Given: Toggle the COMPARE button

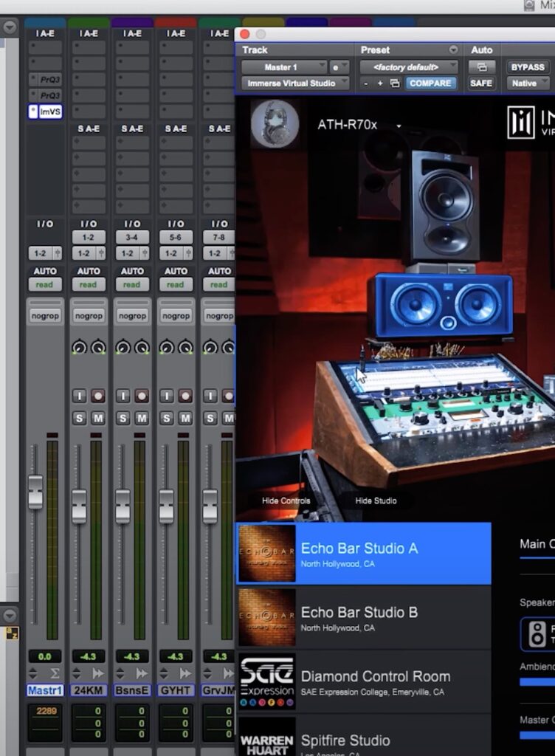Looking at the screenshot, I should click(x=430, y=83).
